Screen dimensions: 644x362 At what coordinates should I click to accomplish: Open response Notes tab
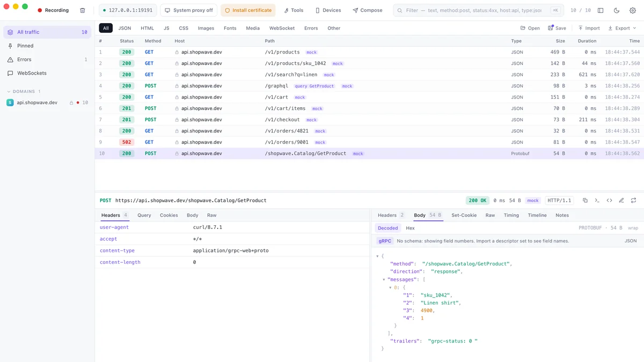[x=562, y=215]
